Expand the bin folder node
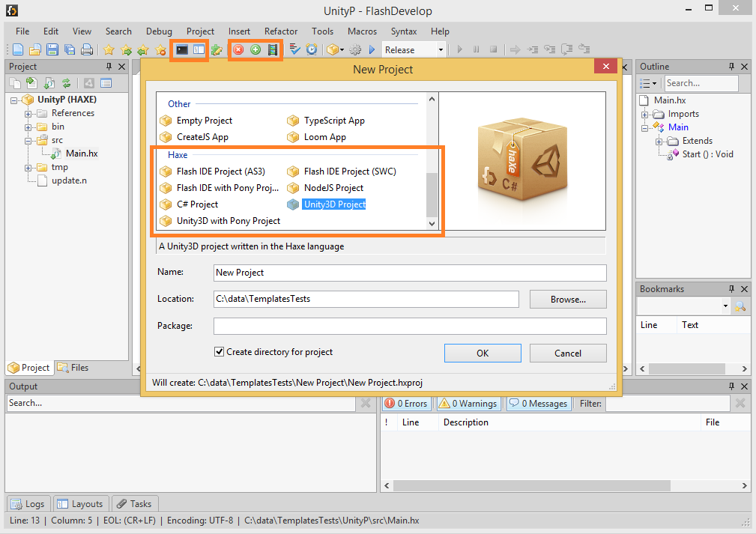 click(x=28, y=127)
